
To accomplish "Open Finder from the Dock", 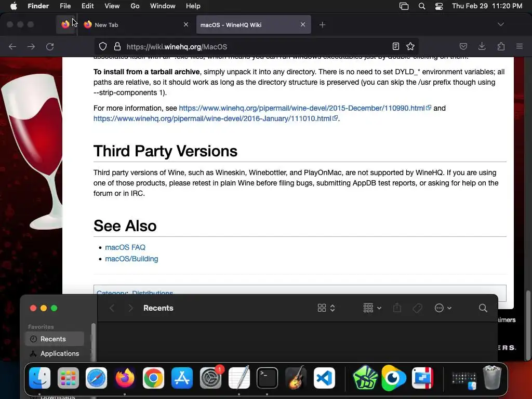I will coord(39,378).
